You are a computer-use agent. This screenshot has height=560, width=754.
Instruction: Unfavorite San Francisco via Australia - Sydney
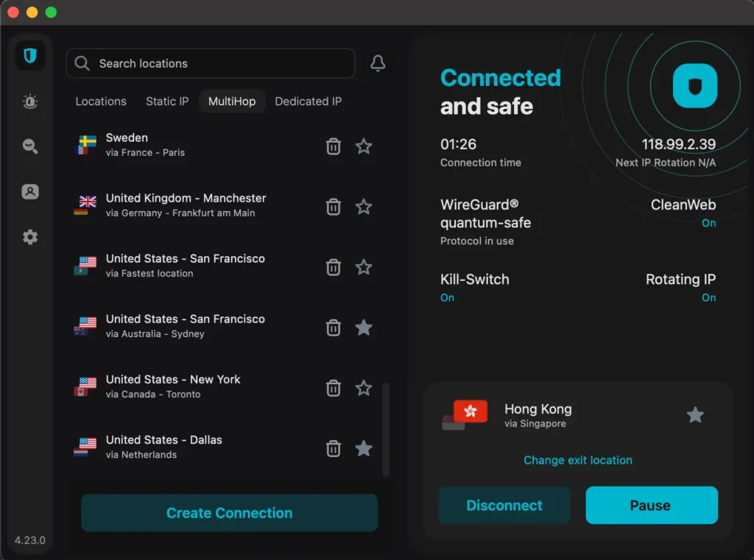point(364,327)
